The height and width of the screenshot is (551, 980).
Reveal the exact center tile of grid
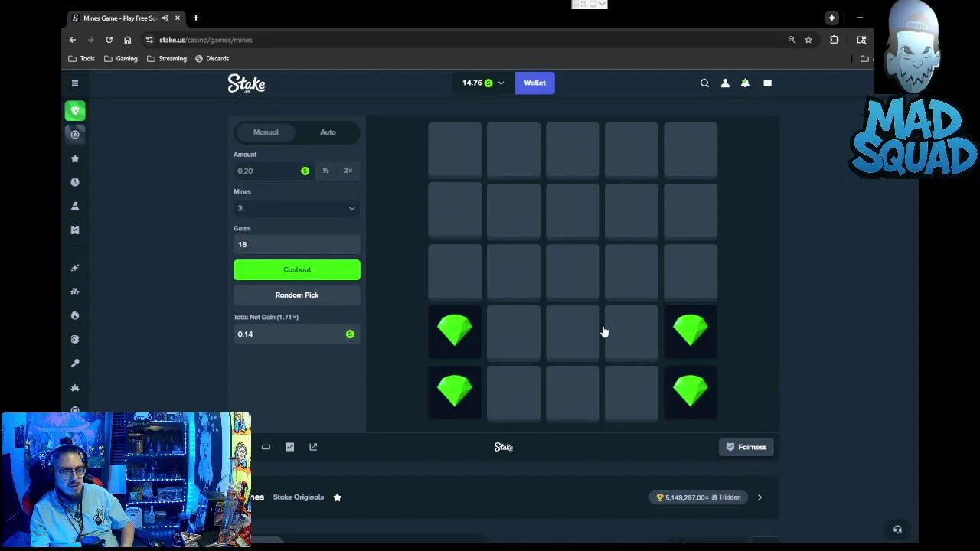(573, 272)
